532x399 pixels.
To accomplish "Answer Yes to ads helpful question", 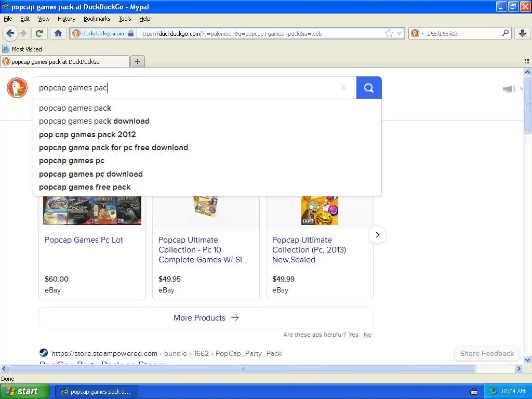I will (x=353, y=335).
